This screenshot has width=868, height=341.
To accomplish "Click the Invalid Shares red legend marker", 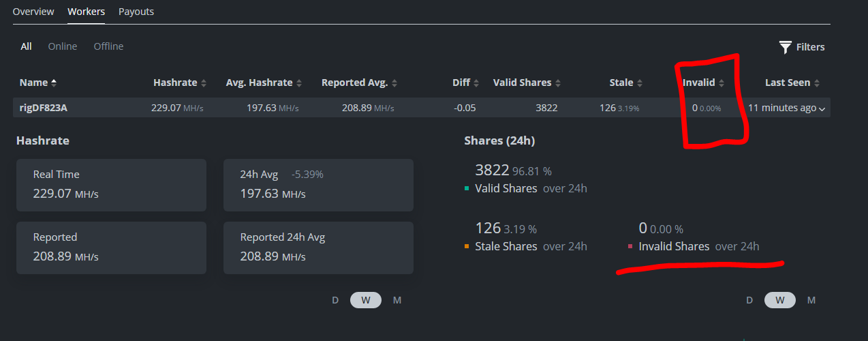I will tap(630, 247).
